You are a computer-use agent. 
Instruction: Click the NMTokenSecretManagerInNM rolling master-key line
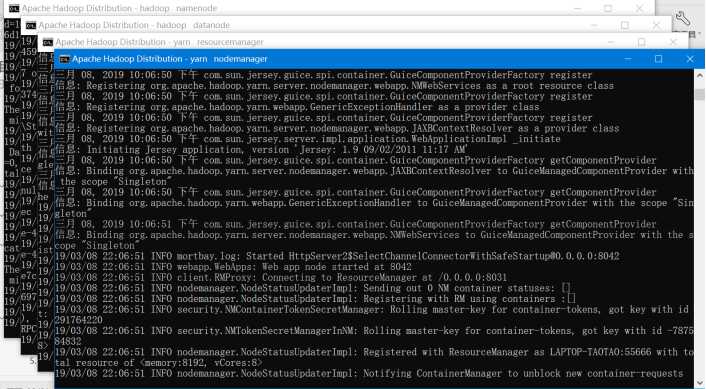coord(374,331)
